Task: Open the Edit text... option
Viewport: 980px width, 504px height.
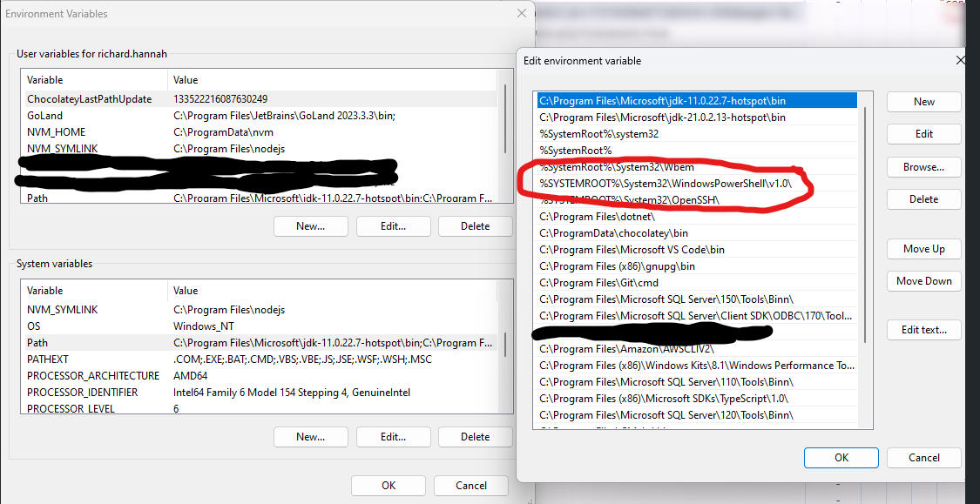Action: click(x=923, y=330)
